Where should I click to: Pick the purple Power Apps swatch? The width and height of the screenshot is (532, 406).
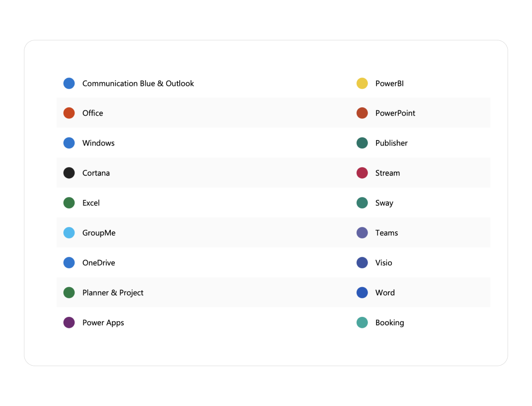[x=69, y=323]
